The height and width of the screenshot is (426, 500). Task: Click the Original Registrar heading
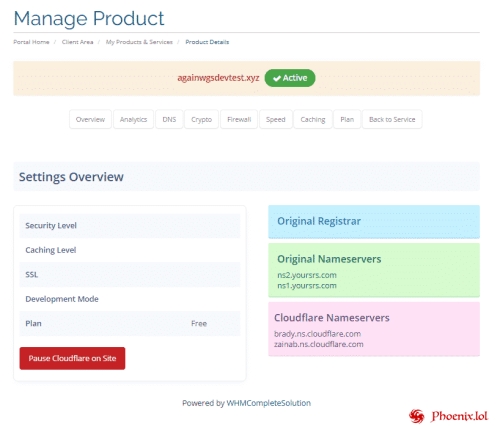(x=319, y=221)
